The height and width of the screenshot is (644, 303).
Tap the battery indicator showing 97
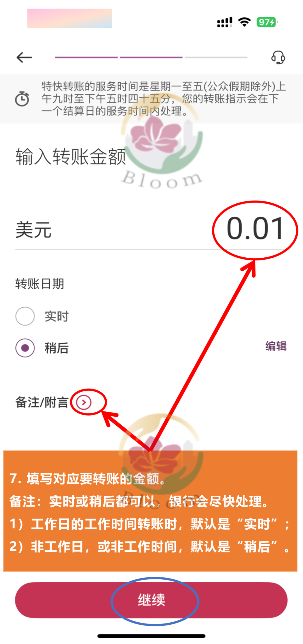point(267,22)
